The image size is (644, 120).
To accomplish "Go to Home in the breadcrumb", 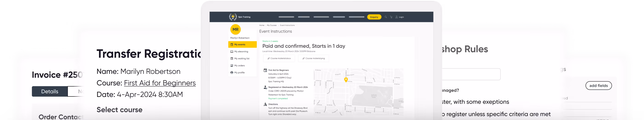I will click(x=262, y=25).
